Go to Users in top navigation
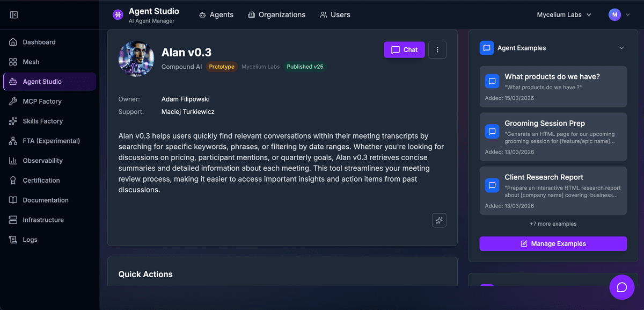The width and height of the screenshot is (644, 310). pos(335,15)
